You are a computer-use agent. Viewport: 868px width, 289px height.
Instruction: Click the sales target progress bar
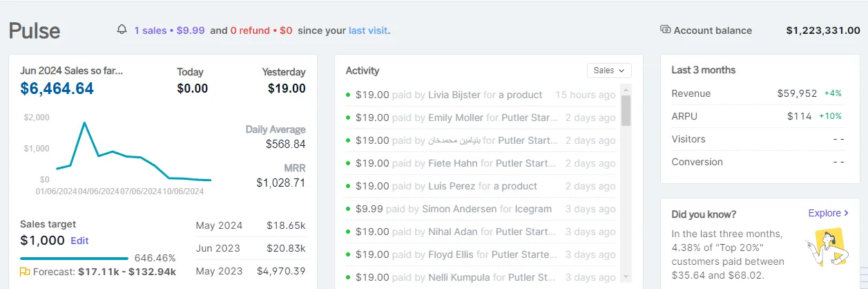coord(75,259)
